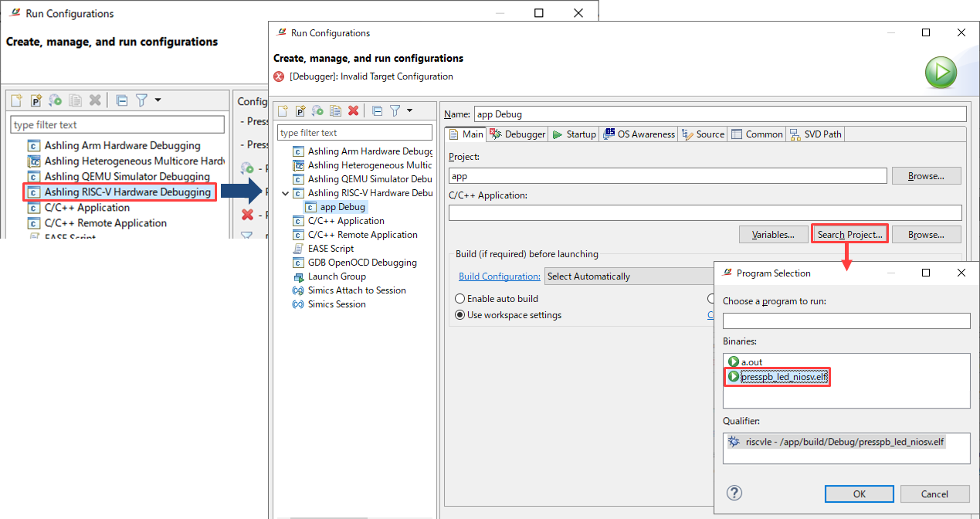This screenshot has width=980, height=519.
Task: Select C/C++ Application in front window tree
Action: click(x=338, y=221)
